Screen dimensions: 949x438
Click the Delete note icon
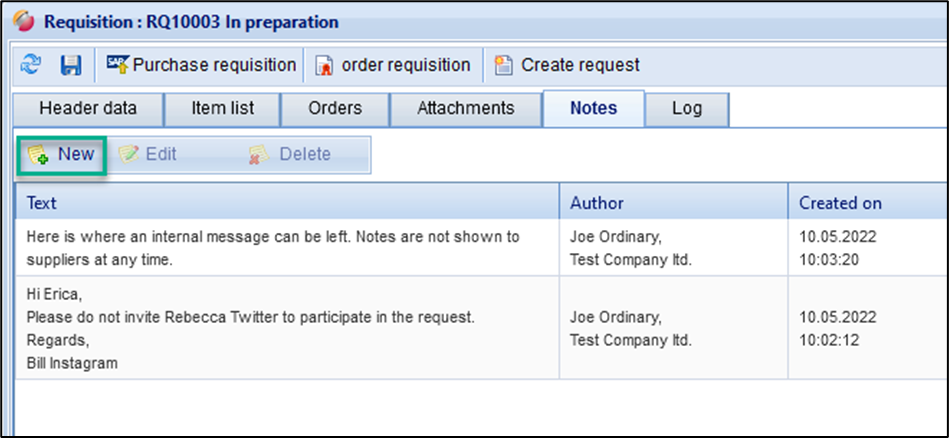[x=259, y=155]
